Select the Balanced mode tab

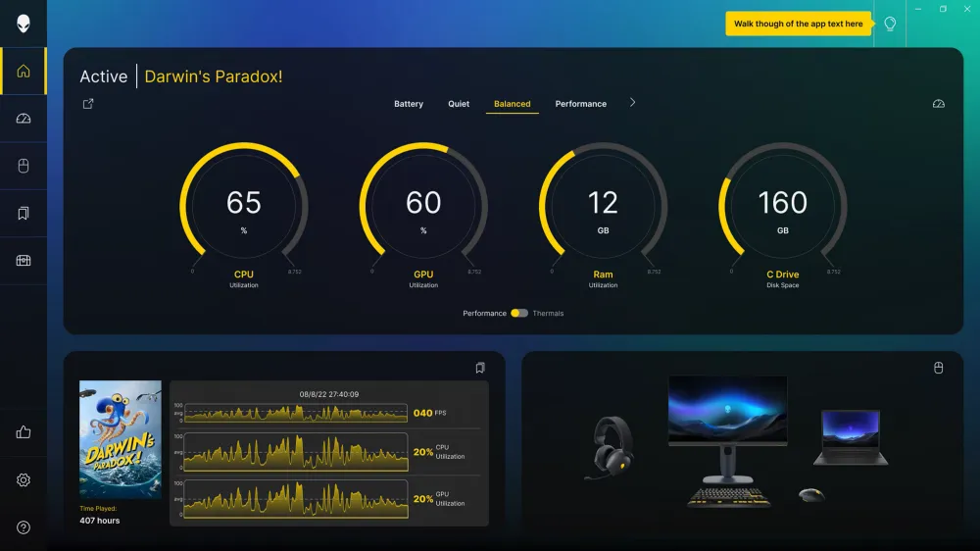[x=512, y=104]
